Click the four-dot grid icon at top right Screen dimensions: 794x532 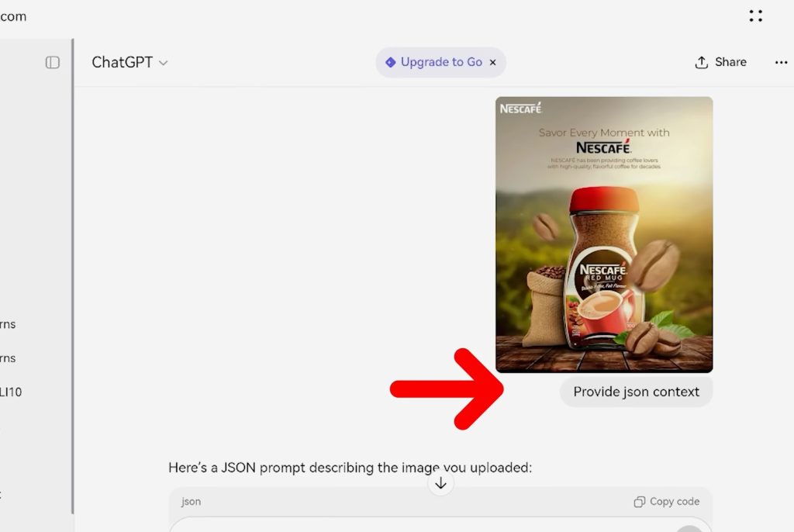point(756,16)
